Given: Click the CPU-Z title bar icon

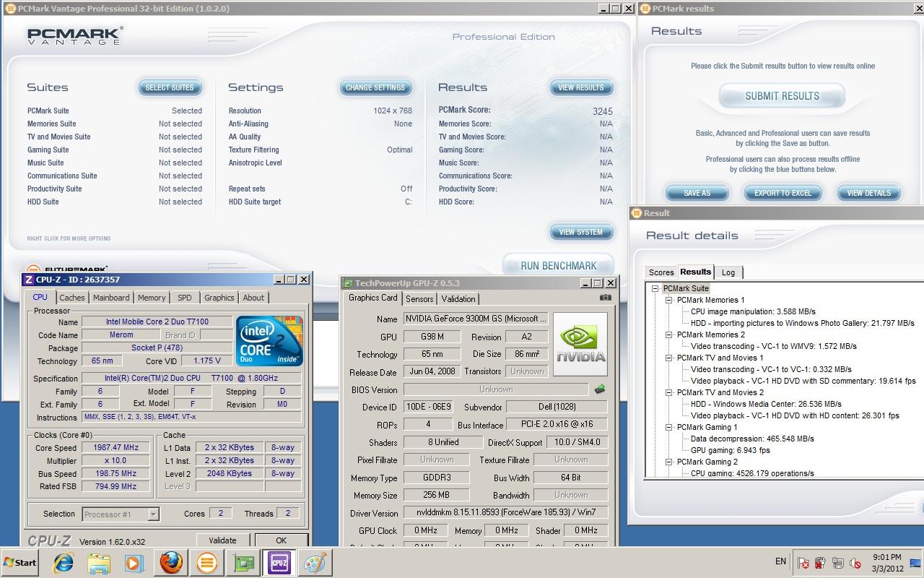Looking at the screenshot, I should [29, 280].
